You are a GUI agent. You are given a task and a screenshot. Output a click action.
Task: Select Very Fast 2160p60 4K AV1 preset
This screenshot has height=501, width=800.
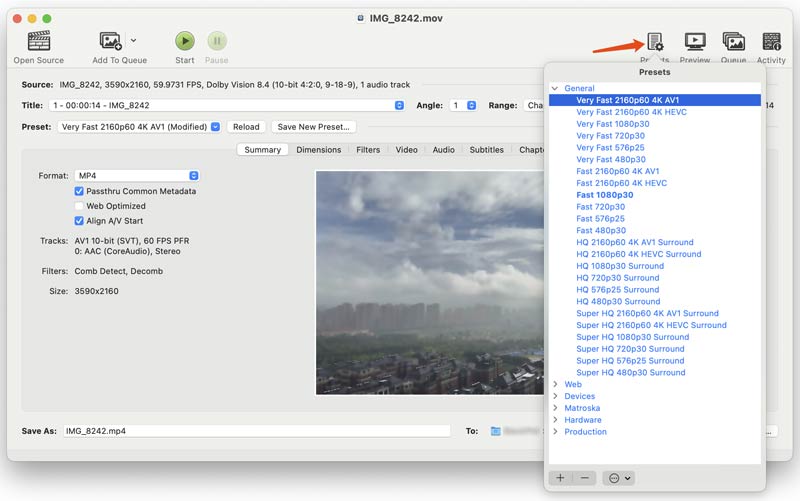click(x=655, y=100)
